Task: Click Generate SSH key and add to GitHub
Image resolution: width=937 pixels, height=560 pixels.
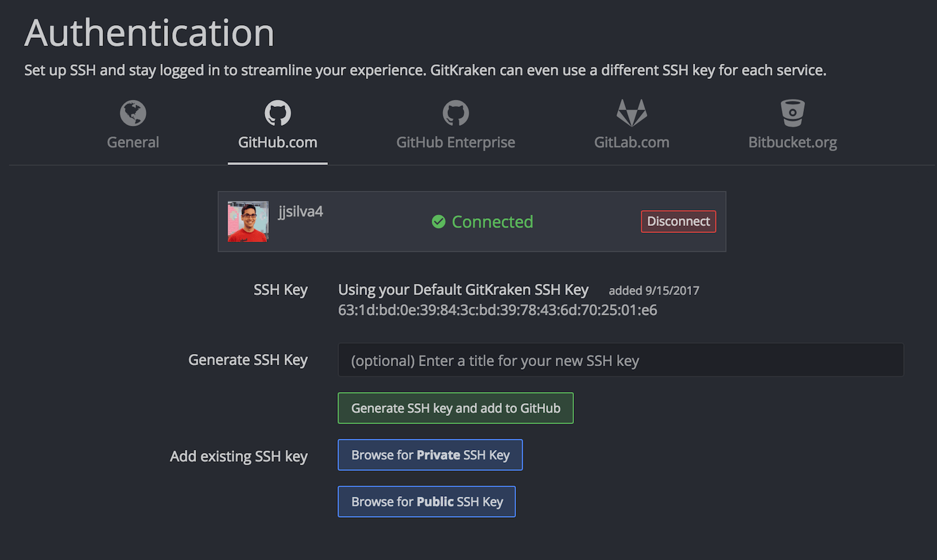Action: point(456,408)
